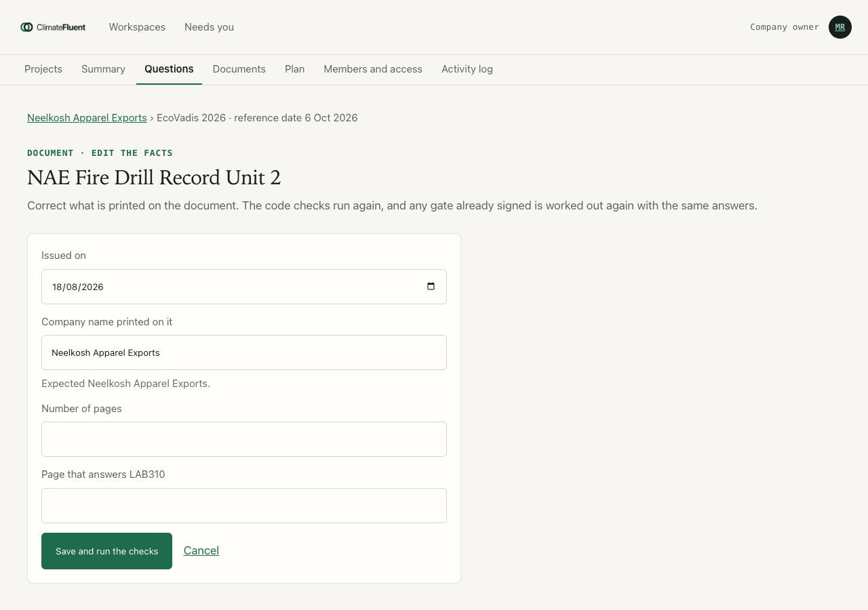Go to Needs you
The width and height of the screenshot is (868, 610).
point(209,27)
